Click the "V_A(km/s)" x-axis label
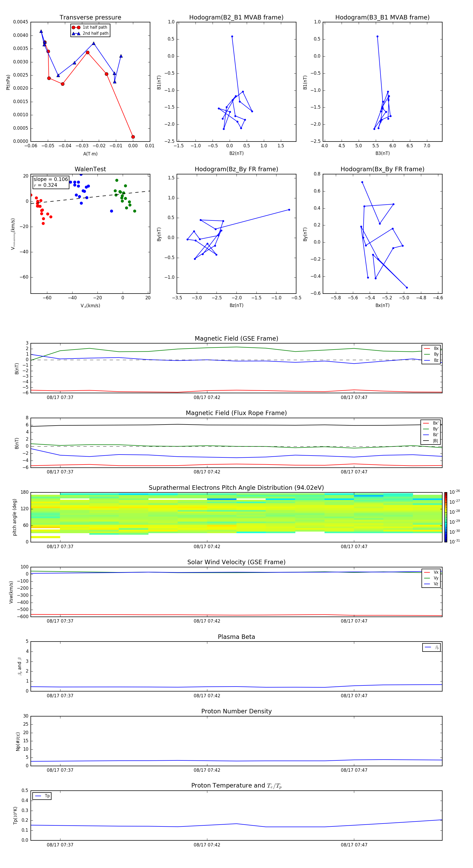The height and width of the screenshot is (868, 473). click(90, 306)
